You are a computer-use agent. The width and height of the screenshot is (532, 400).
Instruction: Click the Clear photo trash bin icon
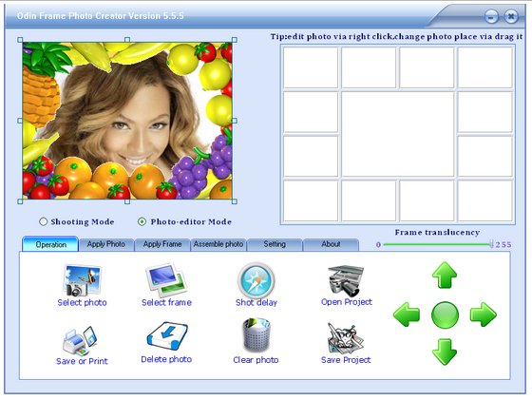pyautogui.click(x=256, y=335)
